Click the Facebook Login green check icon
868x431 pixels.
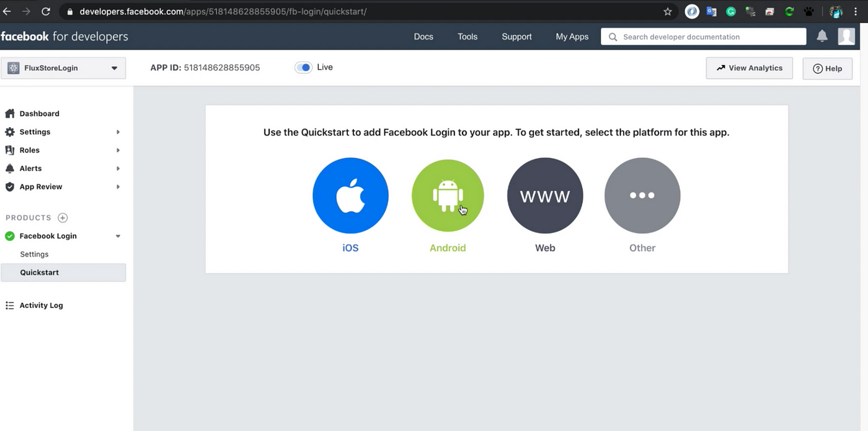coord(9,236)
